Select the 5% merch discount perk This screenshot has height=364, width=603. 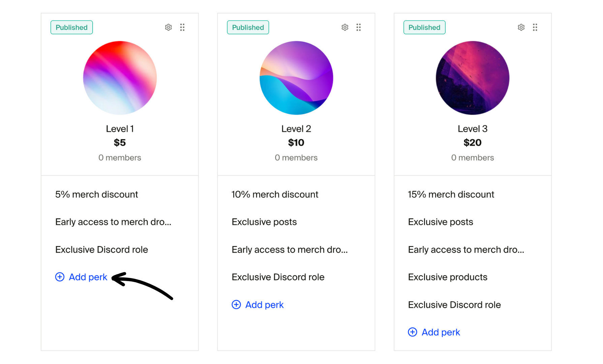[x=97, y=194]
